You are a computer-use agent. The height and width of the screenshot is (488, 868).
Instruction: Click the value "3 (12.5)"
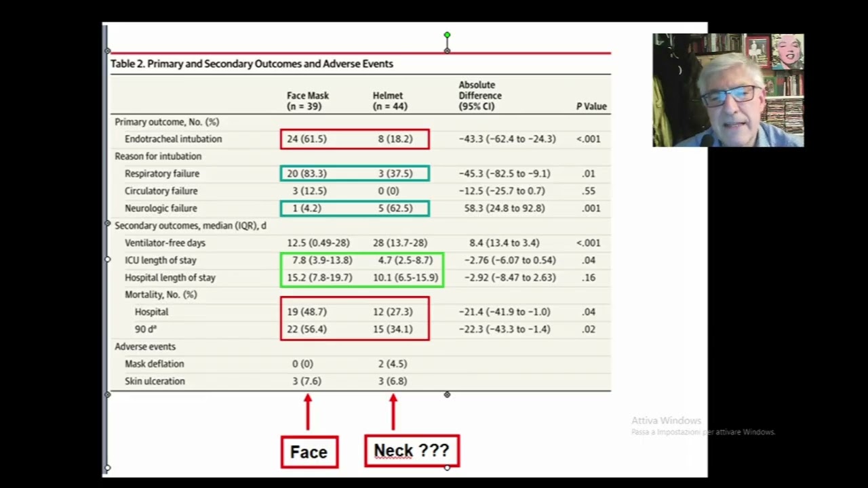coord(309,191)
